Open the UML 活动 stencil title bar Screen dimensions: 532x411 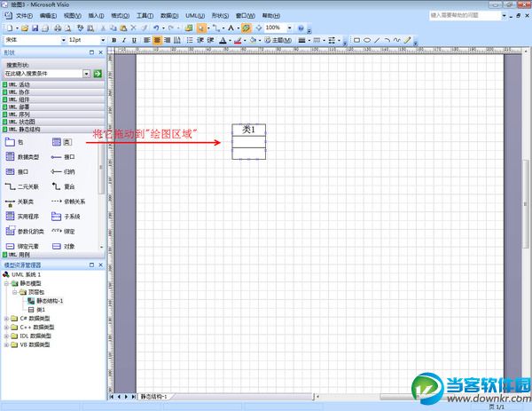click(53, 84)
